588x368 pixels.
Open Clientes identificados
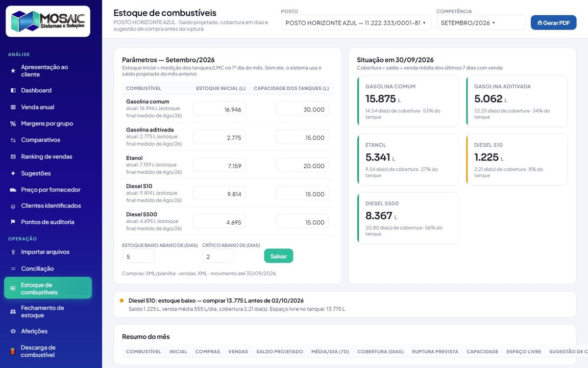tap(48, 206)
